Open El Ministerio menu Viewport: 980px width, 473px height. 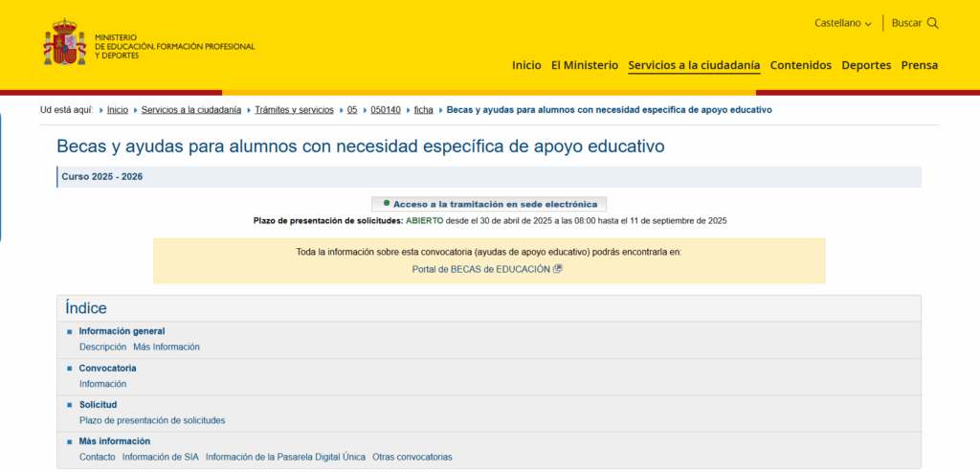585,65
